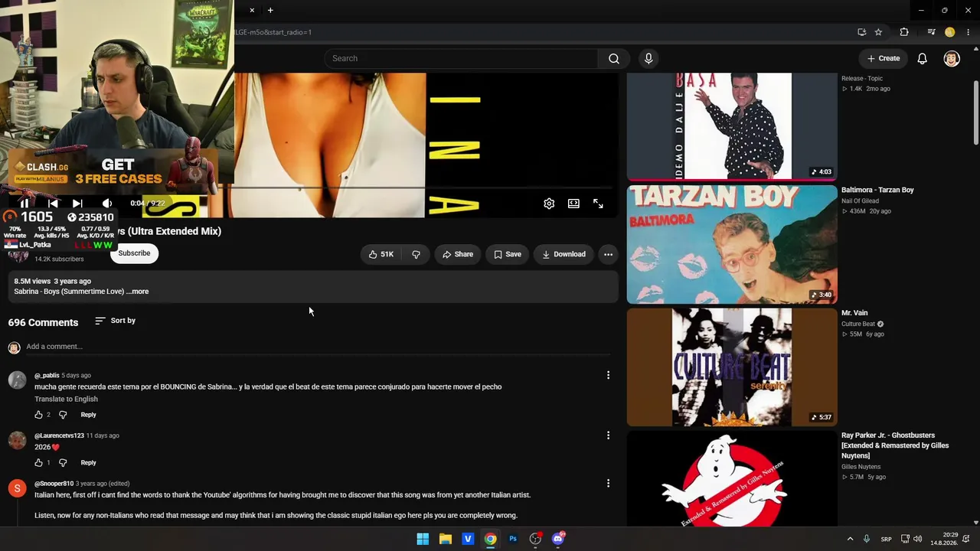
Task: Dislike the @Laurencetvs123 comment
Action: click(x=63, y=463)
